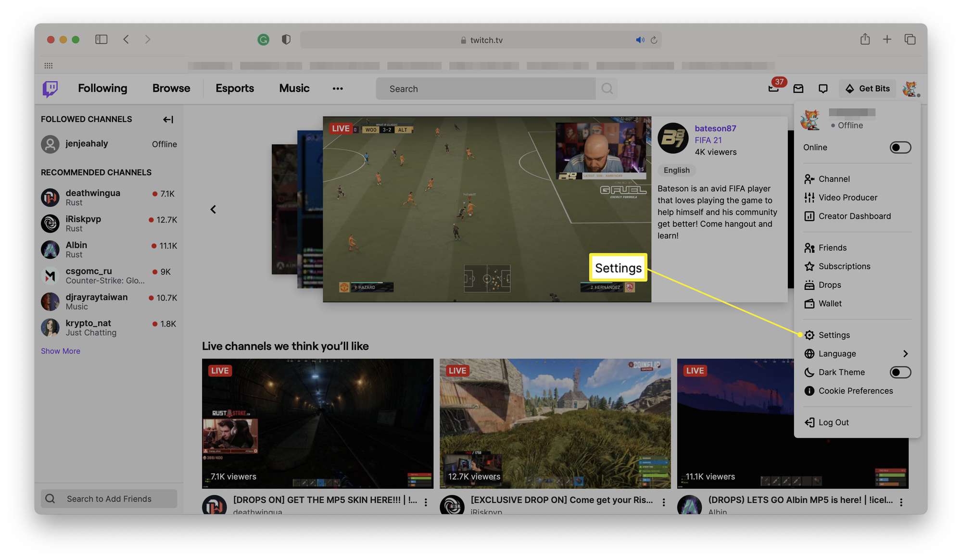Show the tab overview icon
Image resolution: width=962 pixels, height=560 pixels.
[x=910, y=39]
